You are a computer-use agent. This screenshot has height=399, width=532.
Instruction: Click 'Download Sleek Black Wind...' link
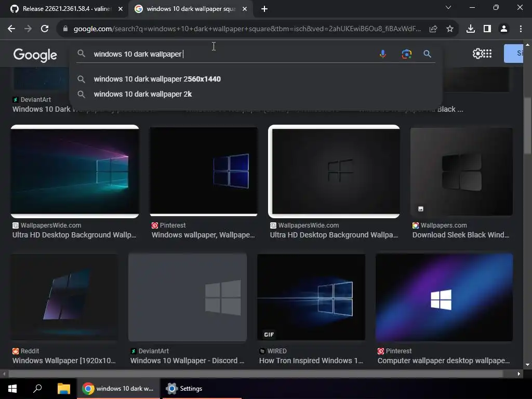pyautogui.click(x=460, y=235)
